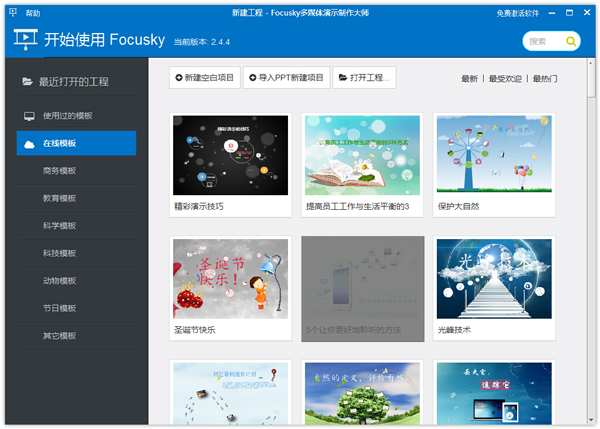Click the 打开工程 button
The width and height of the screenshot is (600, 429).
[364, 78]
